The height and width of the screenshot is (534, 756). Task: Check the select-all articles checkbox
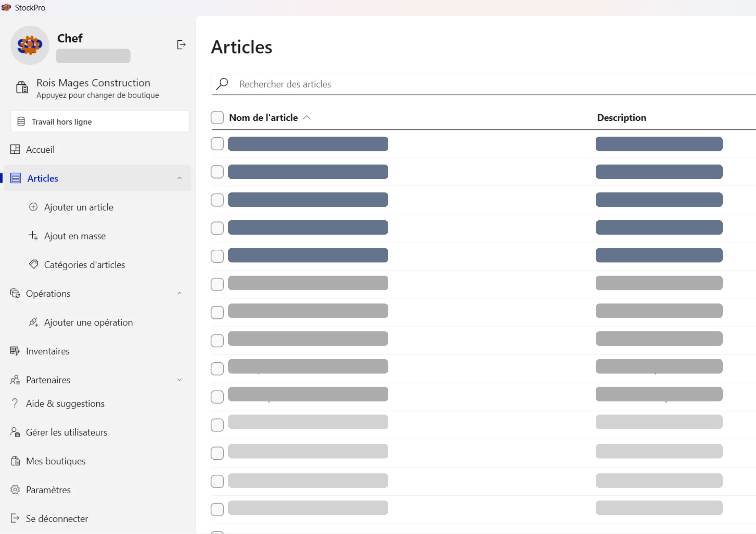(217, 117)
